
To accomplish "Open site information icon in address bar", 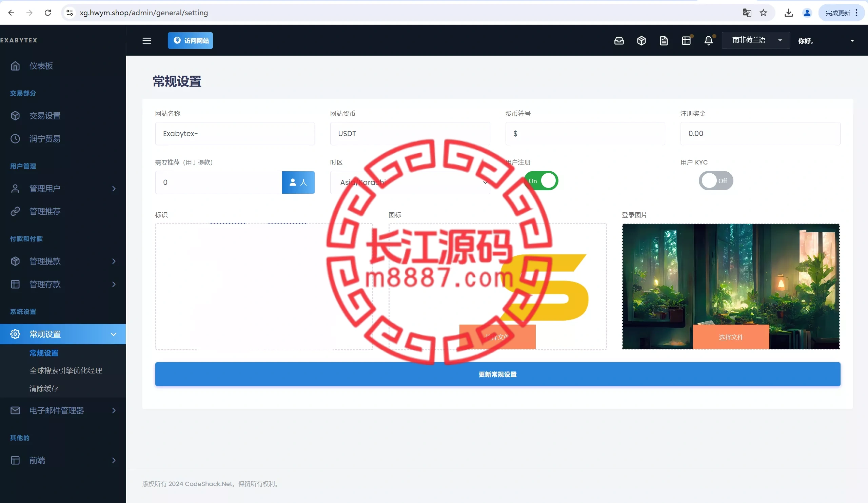I will (x=70, y=13).
